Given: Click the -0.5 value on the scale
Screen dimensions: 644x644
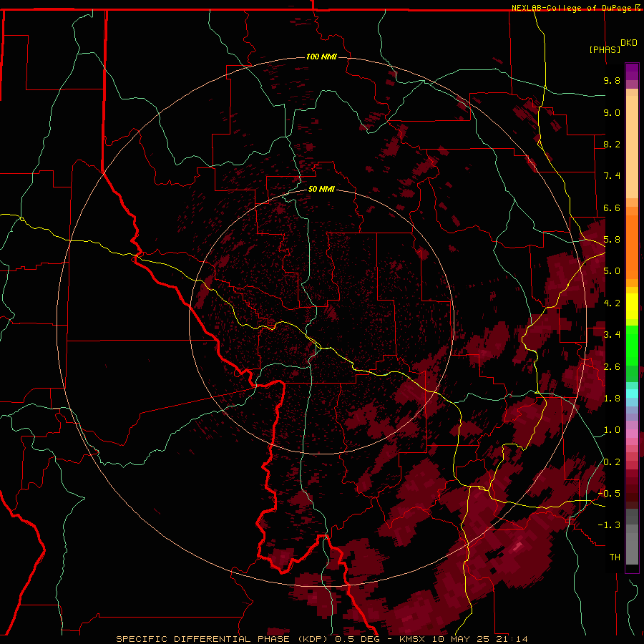Looking at the screenshot, I should point(609,494).
